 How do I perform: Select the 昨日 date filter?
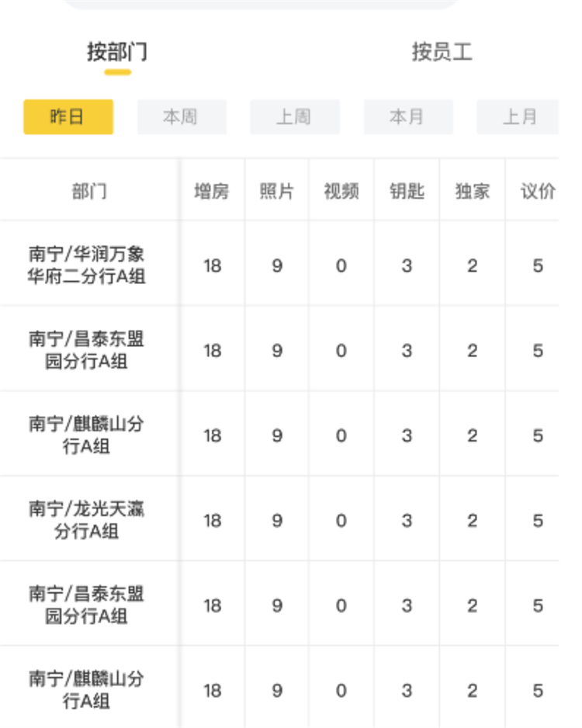[x=68, y=117]
